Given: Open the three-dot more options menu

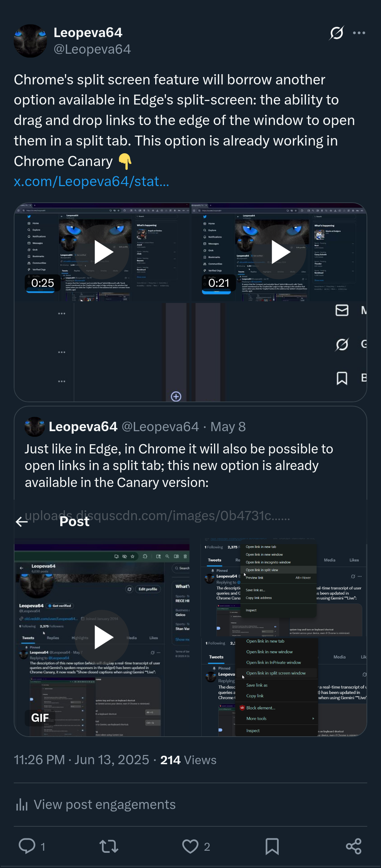Looking at the screenshot, I should pos(359,33).
